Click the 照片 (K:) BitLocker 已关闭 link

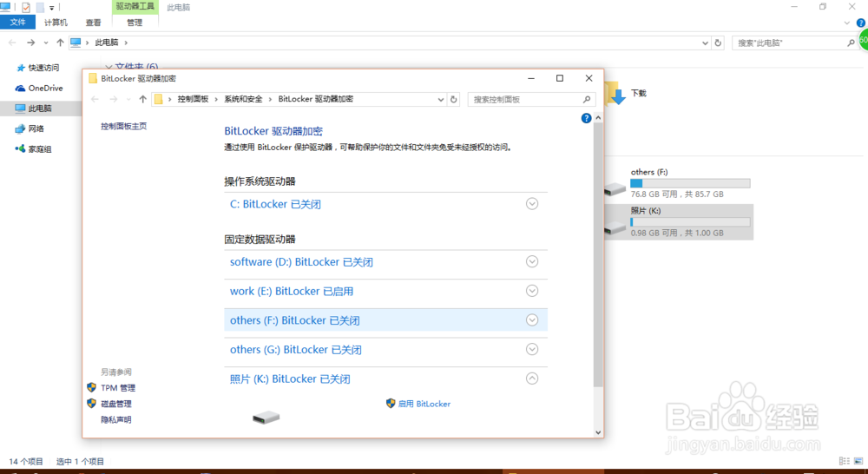(x=290, y=379)
